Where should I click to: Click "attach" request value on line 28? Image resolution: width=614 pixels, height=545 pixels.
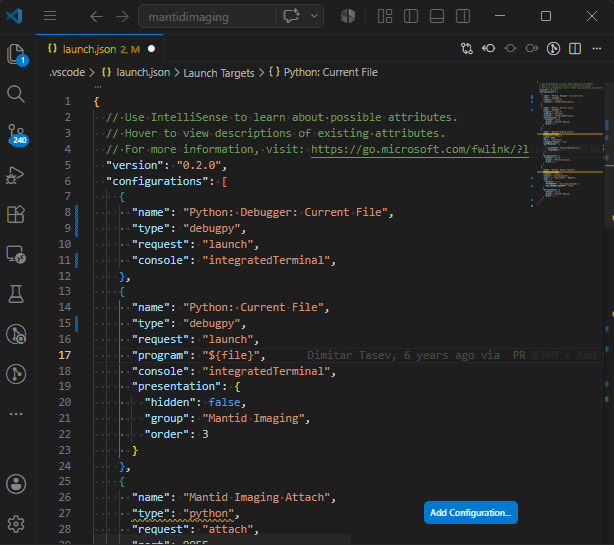(228, 529)
